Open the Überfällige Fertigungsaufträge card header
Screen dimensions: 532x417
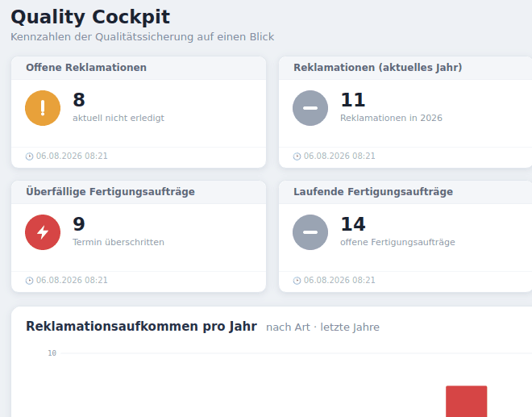click(139, 192)
